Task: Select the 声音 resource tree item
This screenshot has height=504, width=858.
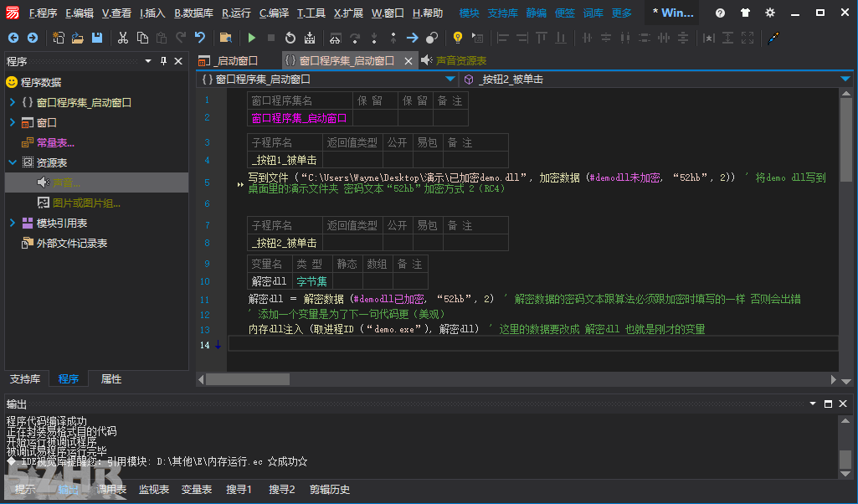Action: coord(59,183)
